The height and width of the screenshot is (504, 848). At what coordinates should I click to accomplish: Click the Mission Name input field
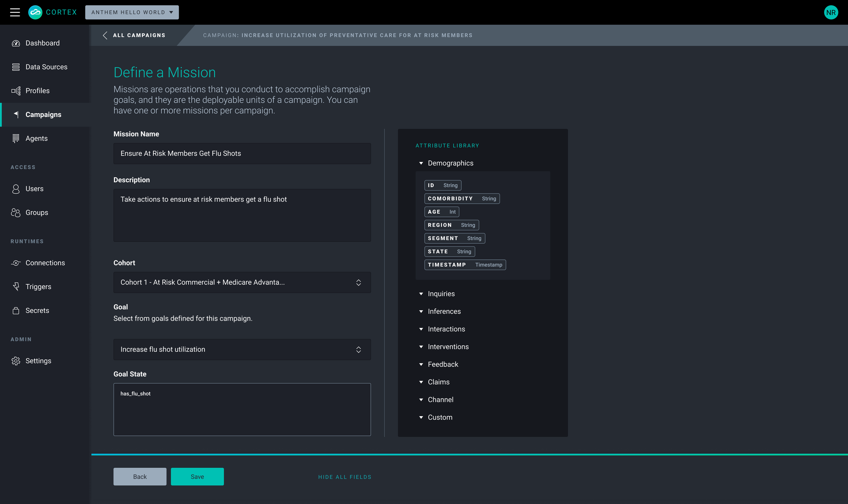click(x=242, y=154)
